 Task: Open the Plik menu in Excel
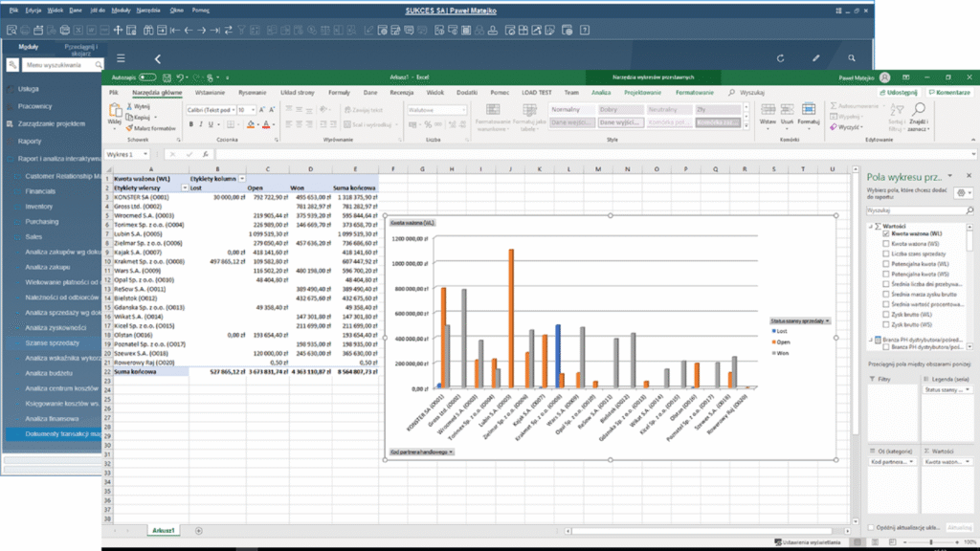tap(113, 93)
